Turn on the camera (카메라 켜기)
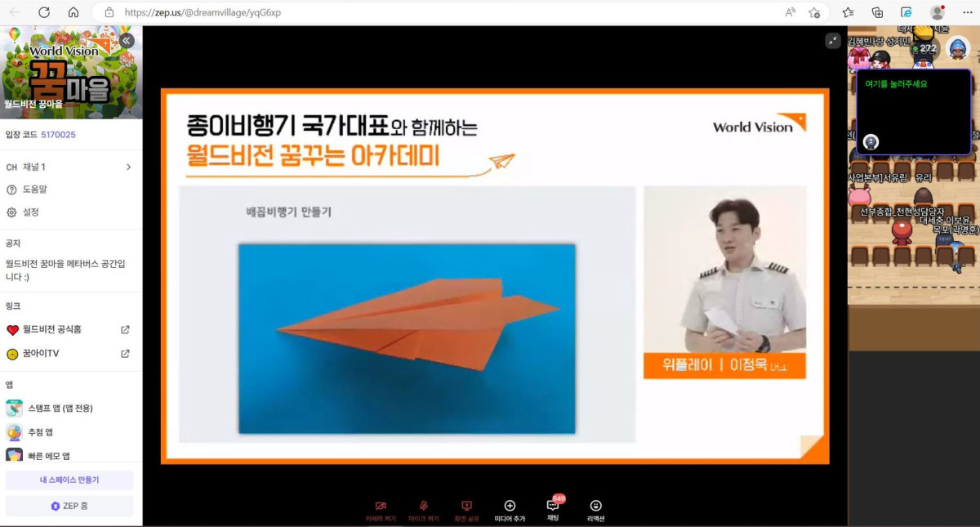Viewport: 980px width, 527px height. (x=381, y=511)
